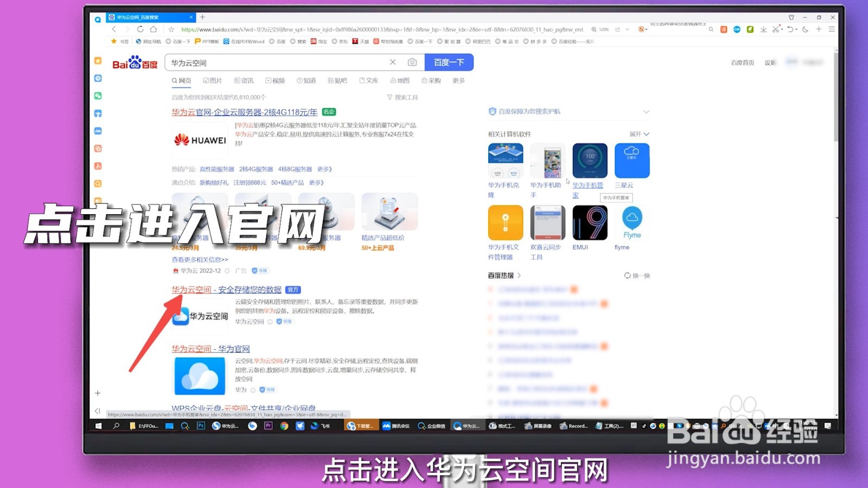Open the 华为手机文件管理器 app icon
The width and height of the screenshot is (868, 488).
click(506, 223)
